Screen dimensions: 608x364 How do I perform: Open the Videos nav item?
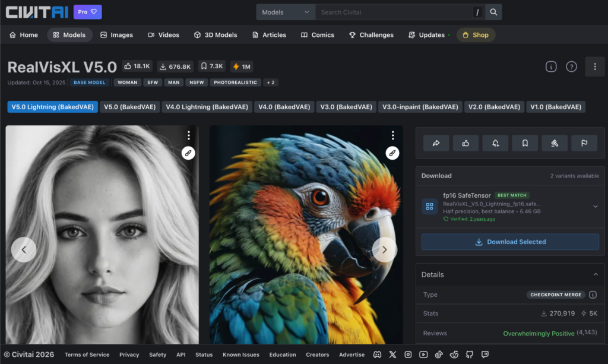tap(164, 35)
